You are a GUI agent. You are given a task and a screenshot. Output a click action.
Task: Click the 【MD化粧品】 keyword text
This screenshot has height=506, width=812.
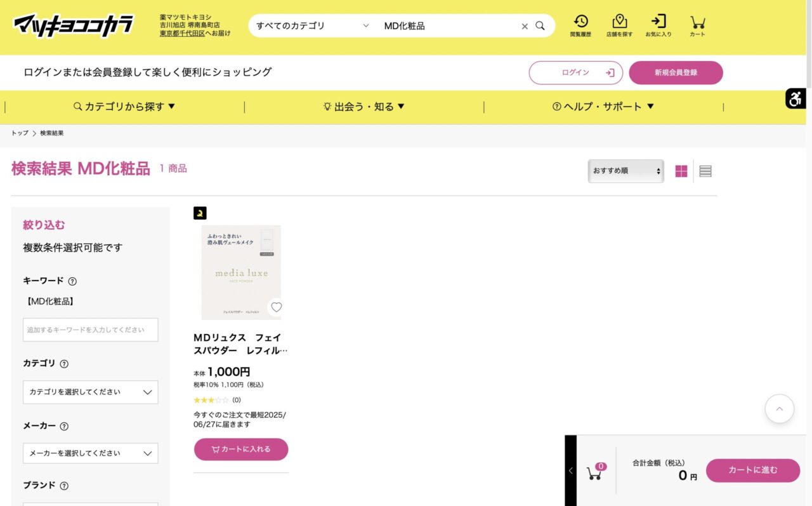pyautogui.click(x=50, y=302)
